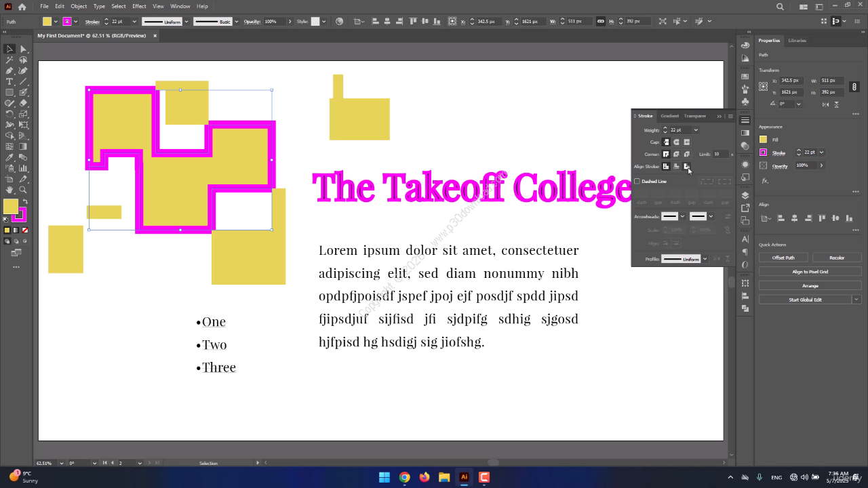Image resolution: width=868 pixels, height=488 pixels.
Task: Choose the Zoom tool in toolbar
Action: (x=23, y=190)
